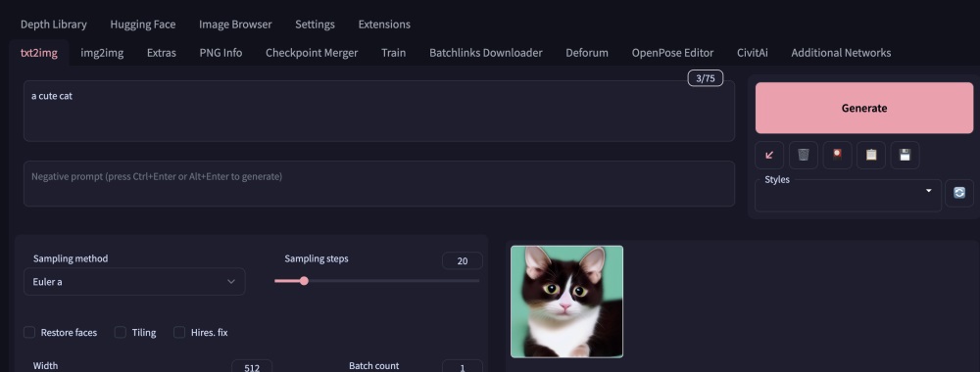Click the Generate button
Screen dimensions: 980x372
[864, 108]
